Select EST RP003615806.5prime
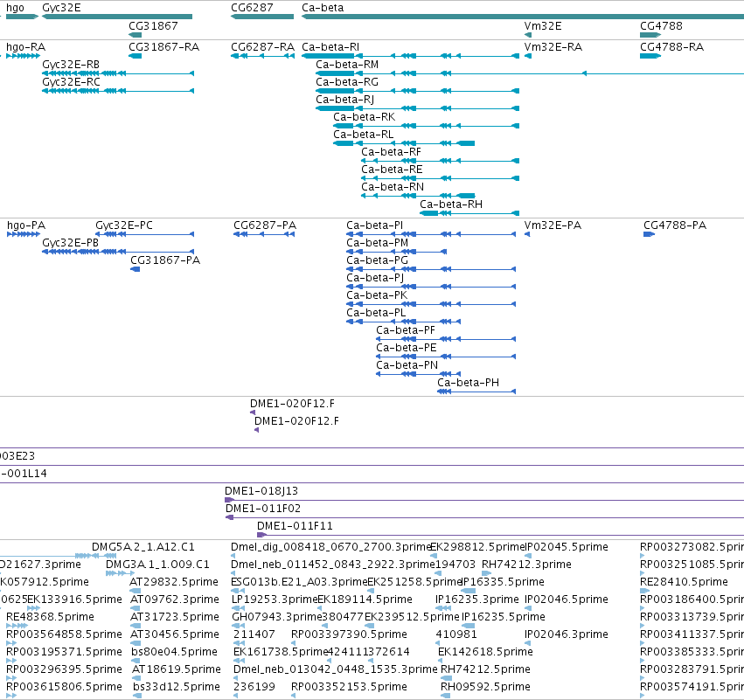This screenshot has width=744, height=700. coord(11,696)
